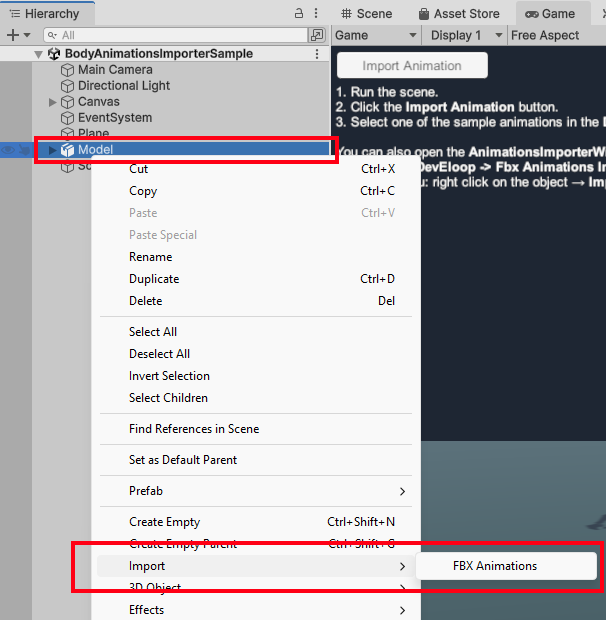Choose Cut from the context menu
This screenshot has width=606, height=620.
(x=255, y=169)
